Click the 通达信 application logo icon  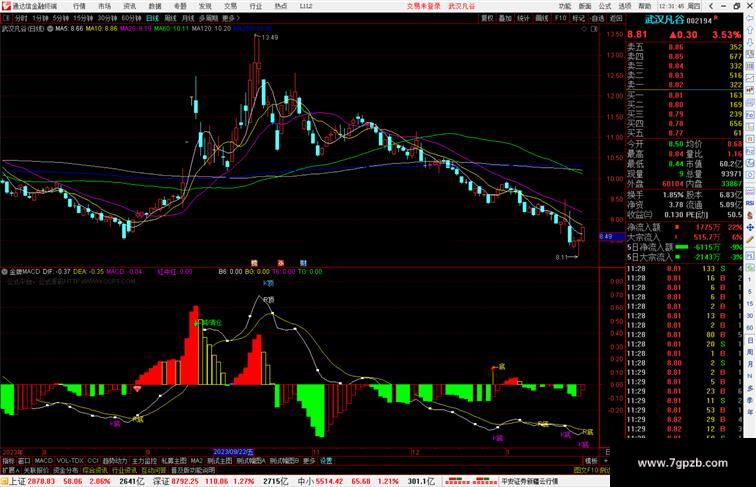click(x=5, y=6)
